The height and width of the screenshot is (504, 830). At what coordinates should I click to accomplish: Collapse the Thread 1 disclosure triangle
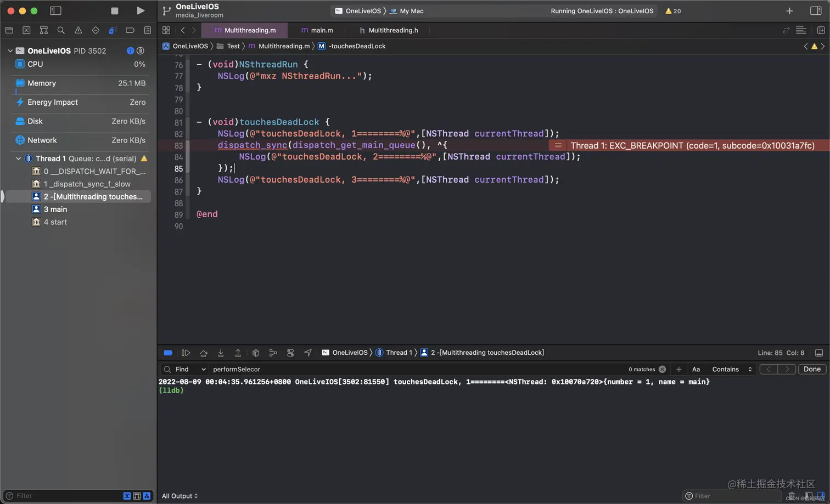18,158
